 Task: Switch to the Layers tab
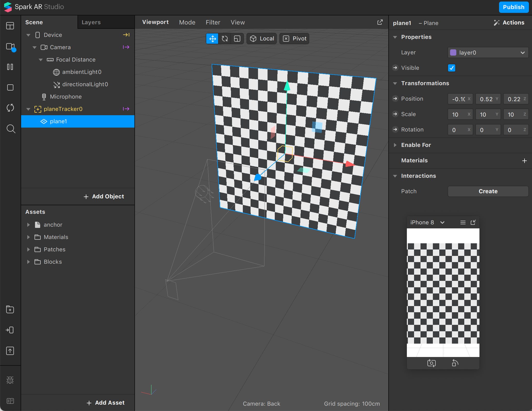tap(91, 22)
